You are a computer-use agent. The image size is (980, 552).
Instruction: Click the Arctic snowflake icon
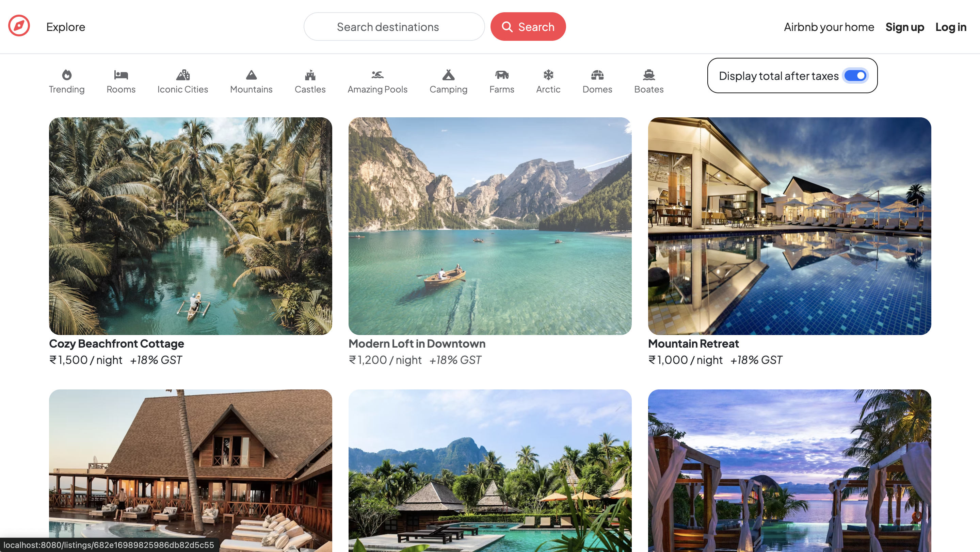click(x=548, y=74)
